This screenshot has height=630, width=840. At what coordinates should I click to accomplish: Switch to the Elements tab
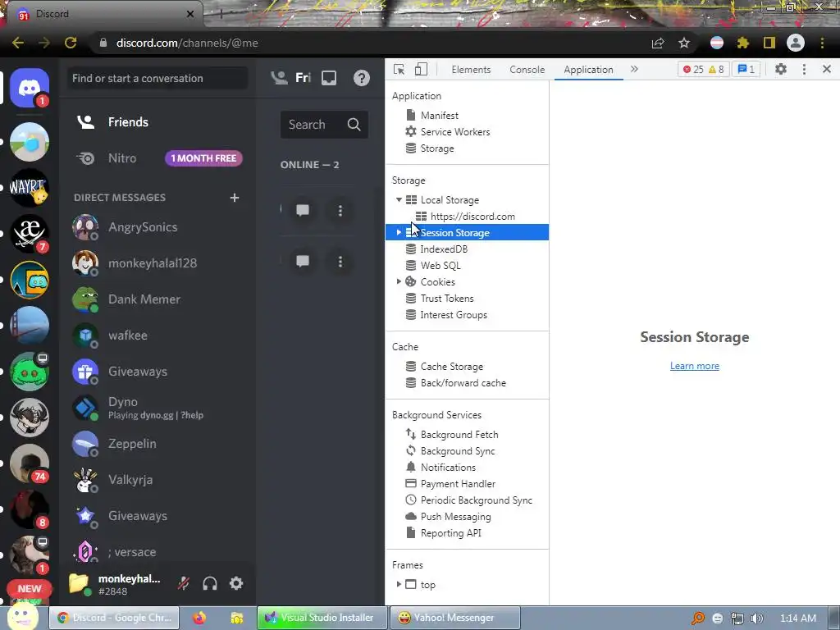click(x=471, y=70)
